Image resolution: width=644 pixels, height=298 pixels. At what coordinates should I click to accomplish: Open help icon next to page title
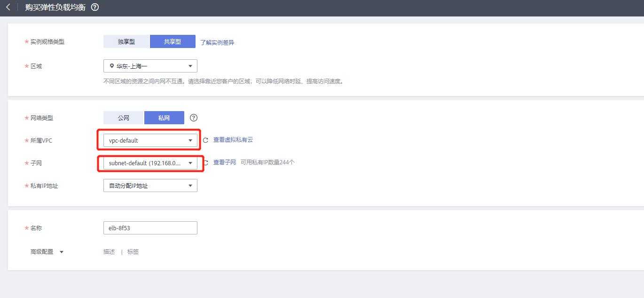click(95, 8)
